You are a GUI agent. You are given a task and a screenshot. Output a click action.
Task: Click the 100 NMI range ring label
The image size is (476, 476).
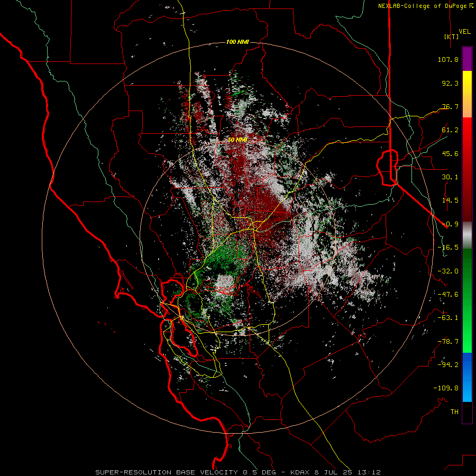pos(237,42)
